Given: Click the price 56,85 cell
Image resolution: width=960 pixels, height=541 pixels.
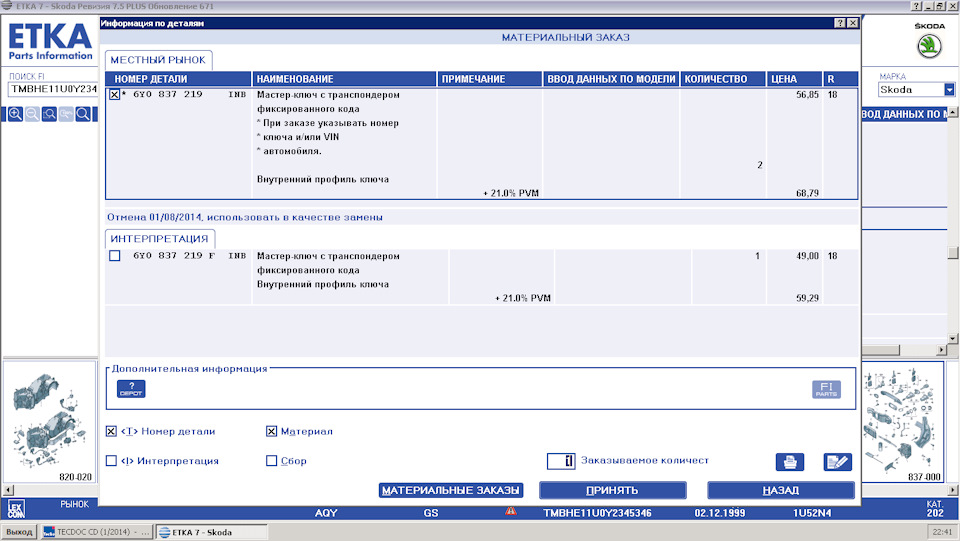Looking at the screenshot, I should [x=807, y=95].
